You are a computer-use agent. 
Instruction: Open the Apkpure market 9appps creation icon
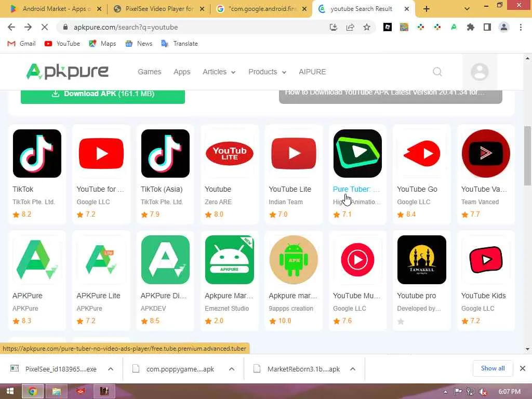[x=294, y=260]
